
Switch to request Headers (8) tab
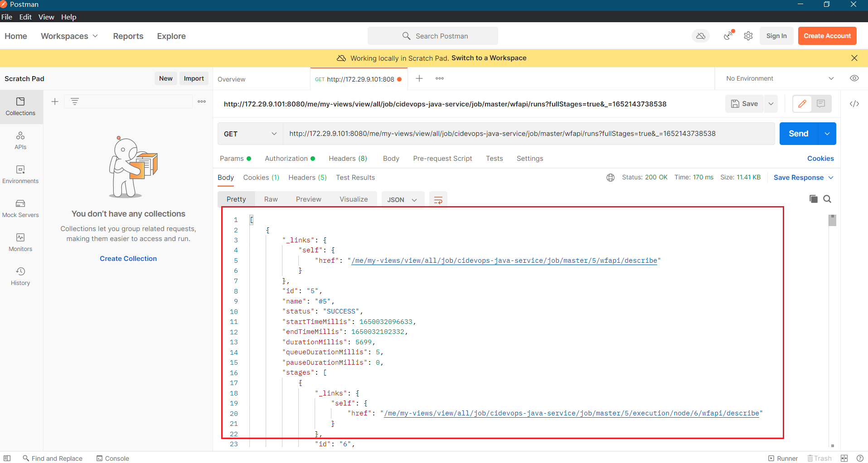click(x=348, y=159)
